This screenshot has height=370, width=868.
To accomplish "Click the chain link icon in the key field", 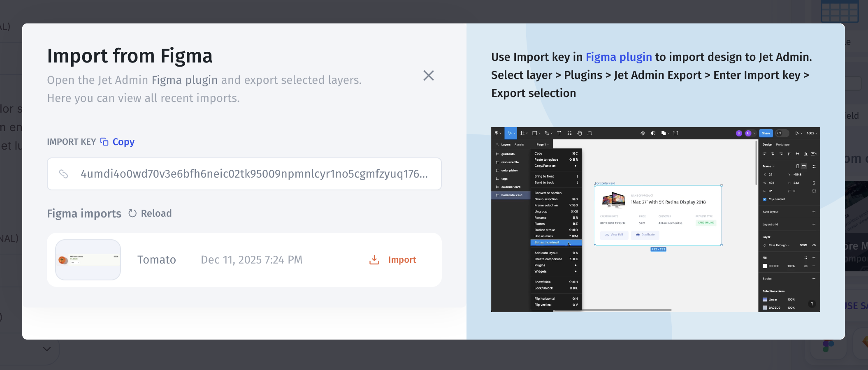I will (x=63, y=174).
